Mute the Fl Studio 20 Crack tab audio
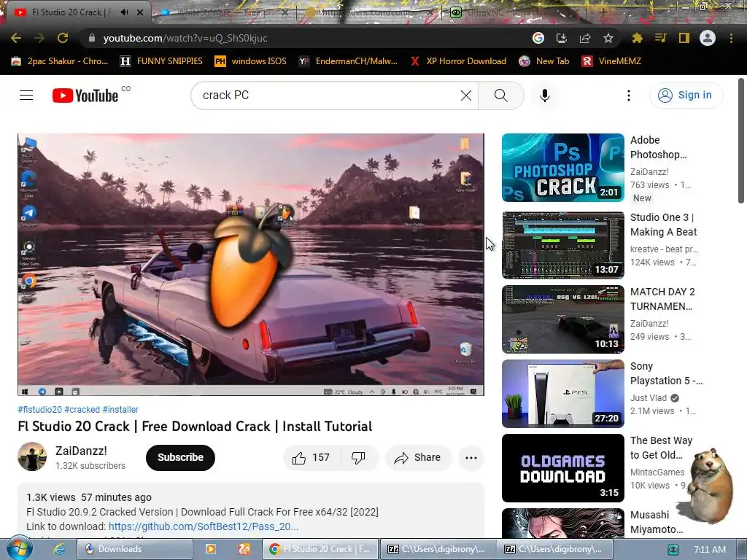This screenshot has height=560, width=747. (x=124, y=12)
